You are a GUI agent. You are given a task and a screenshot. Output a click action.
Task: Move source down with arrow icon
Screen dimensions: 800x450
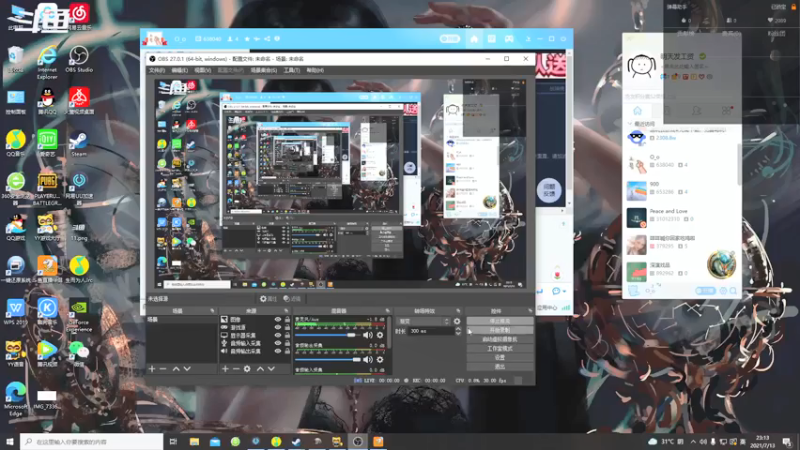(271, 368)
